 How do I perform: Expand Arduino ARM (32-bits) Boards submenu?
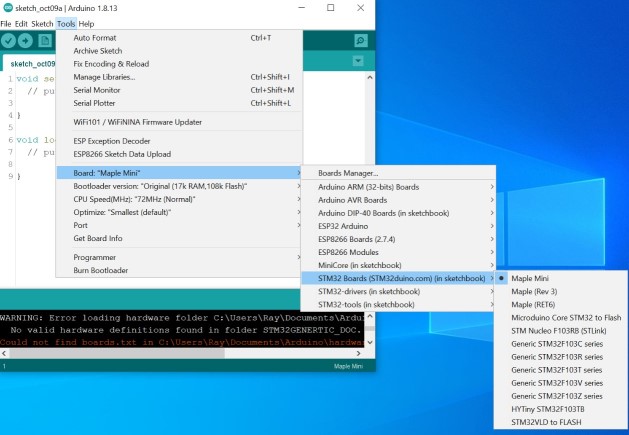tap(398, 187)
